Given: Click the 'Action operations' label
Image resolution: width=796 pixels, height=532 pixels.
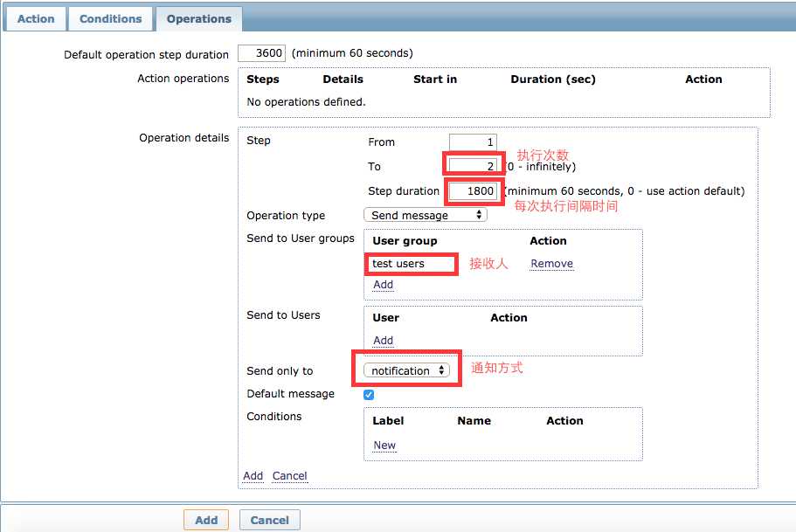Looking at the screenshot, I should point(183,78).
